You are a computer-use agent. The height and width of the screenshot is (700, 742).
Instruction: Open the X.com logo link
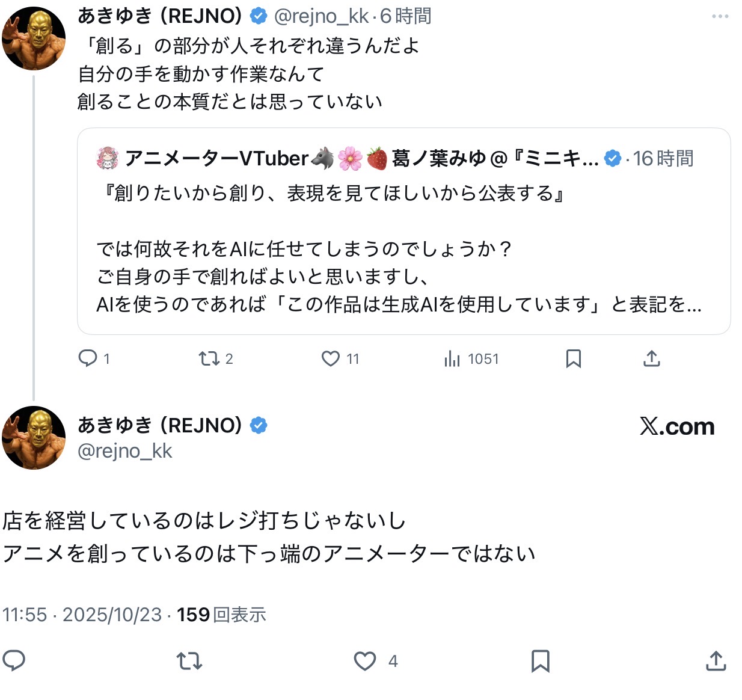pos(677,426)
